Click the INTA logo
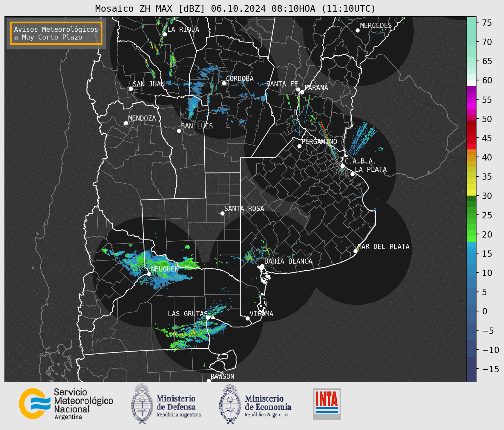Screen dimensions: 504x430 click(327, 404)
